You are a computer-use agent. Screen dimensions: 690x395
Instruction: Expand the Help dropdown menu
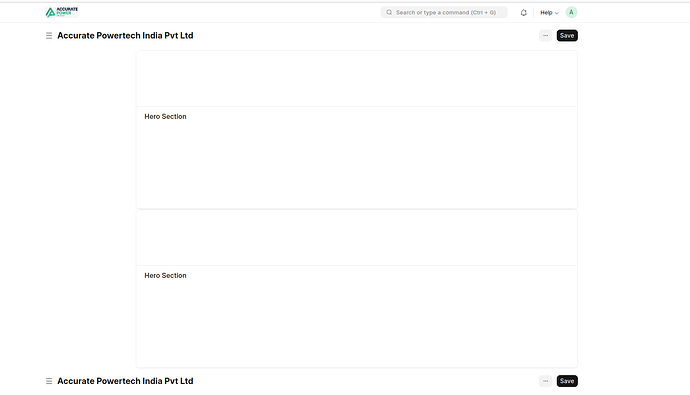coord(549,12)
